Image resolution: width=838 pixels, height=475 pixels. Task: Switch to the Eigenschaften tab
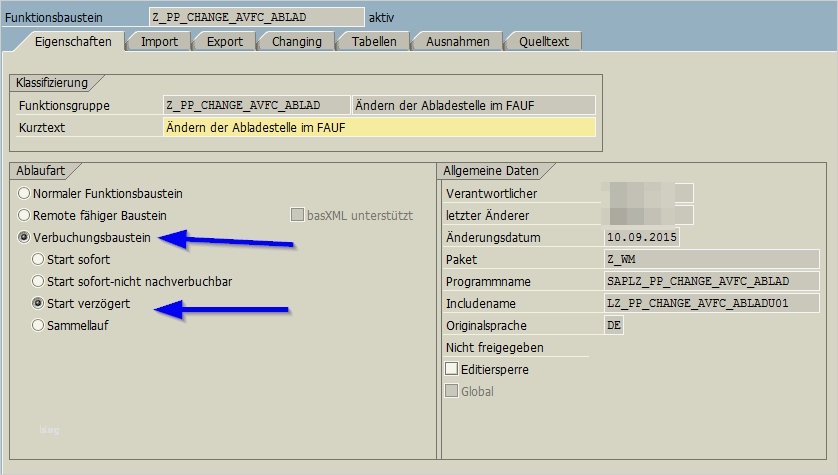[73, 42]
